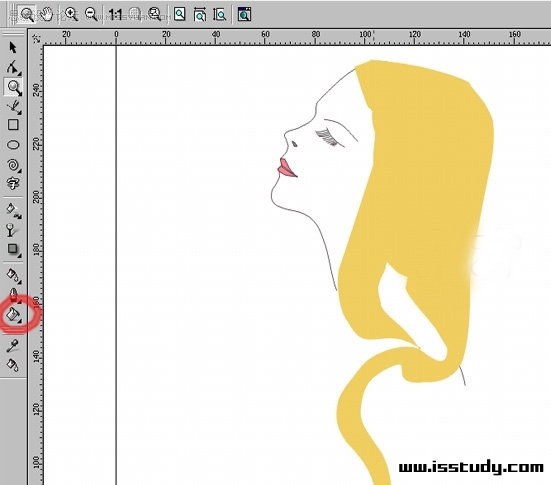551x485 pixels.
Task: Select the Rectangle tool
Action: 13,125
